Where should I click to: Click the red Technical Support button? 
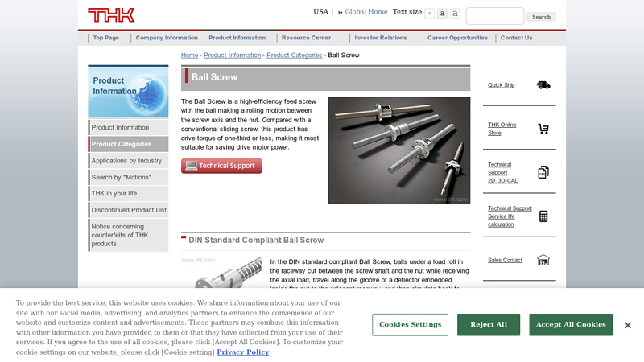coord(221,166)
